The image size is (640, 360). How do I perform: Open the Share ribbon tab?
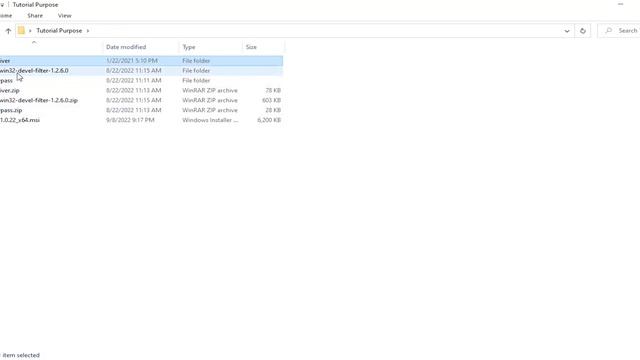35,16
